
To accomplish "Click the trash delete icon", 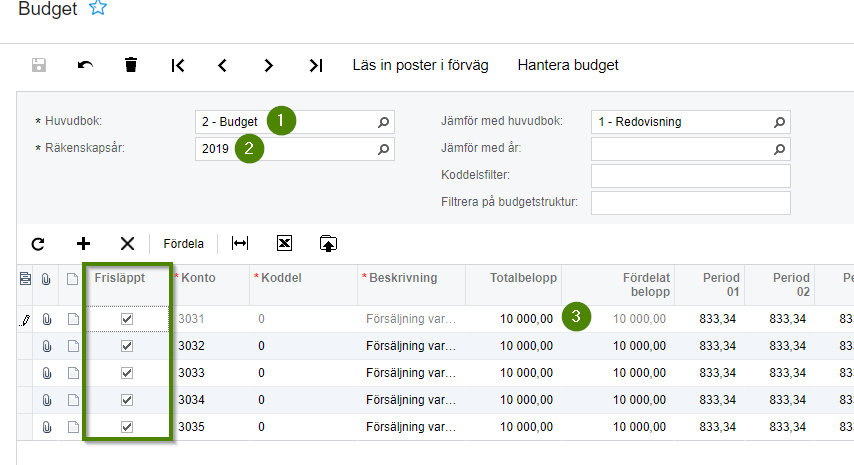I will (x=131, y=65).
